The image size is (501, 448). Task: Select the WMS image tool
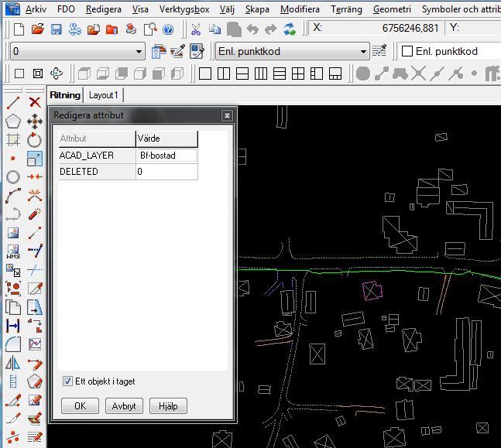[13, 251]
